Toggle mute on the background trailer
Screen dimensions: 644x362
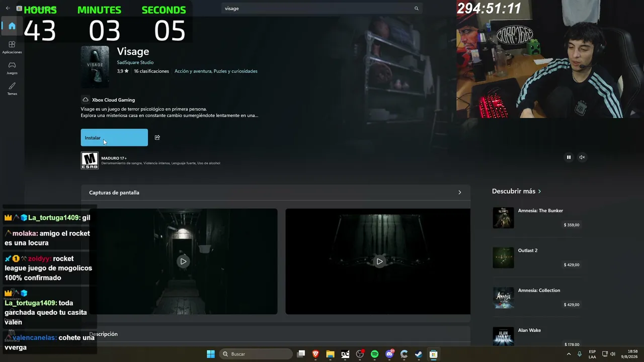coord(582,157)
